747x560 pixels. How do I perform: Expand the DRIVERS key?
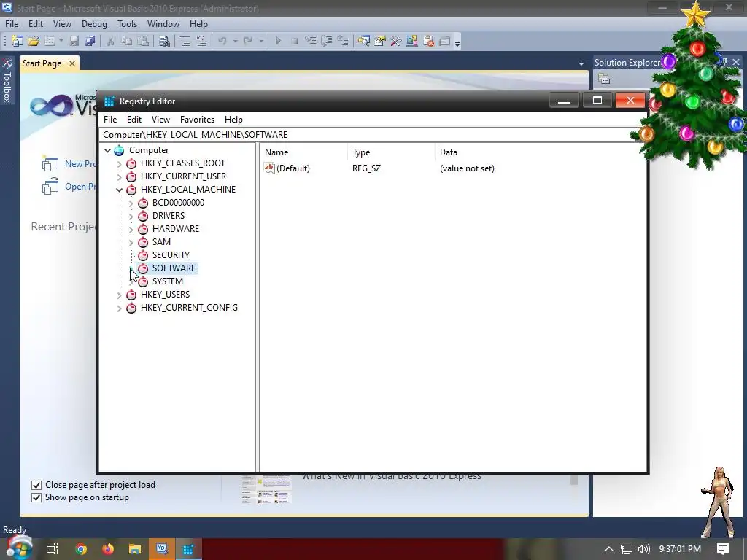(x=131, y=216)
